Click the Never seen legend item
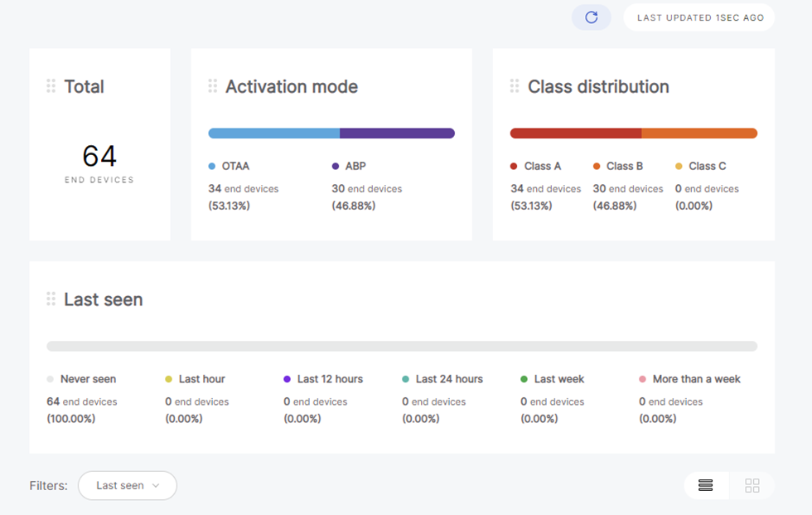 tap(81, 379)
